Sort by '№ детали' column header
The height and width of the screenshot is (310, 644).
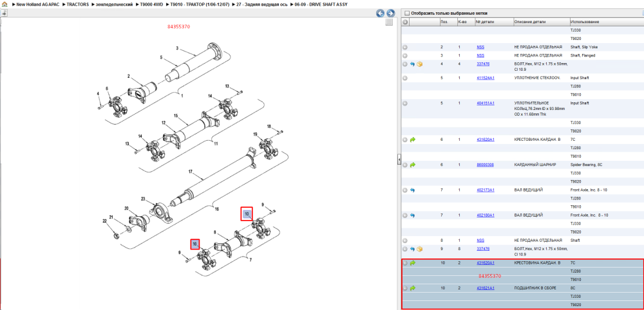point(494,22)
